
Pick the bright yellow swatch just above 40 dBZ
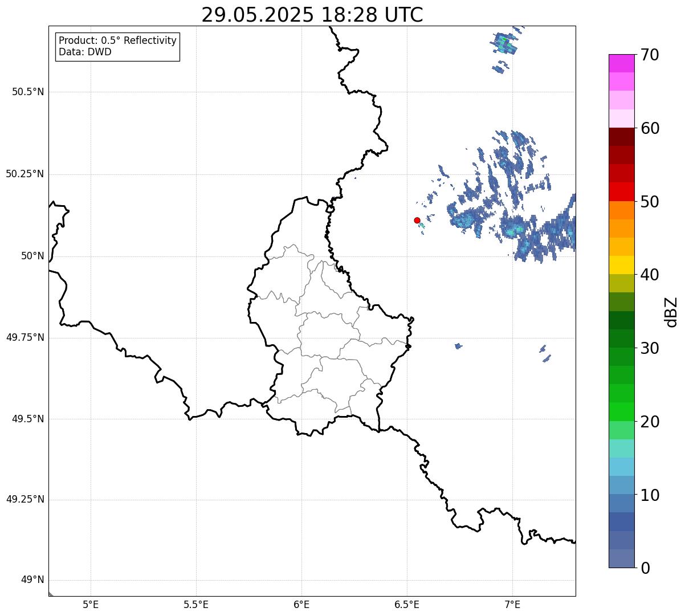point(622,265)
